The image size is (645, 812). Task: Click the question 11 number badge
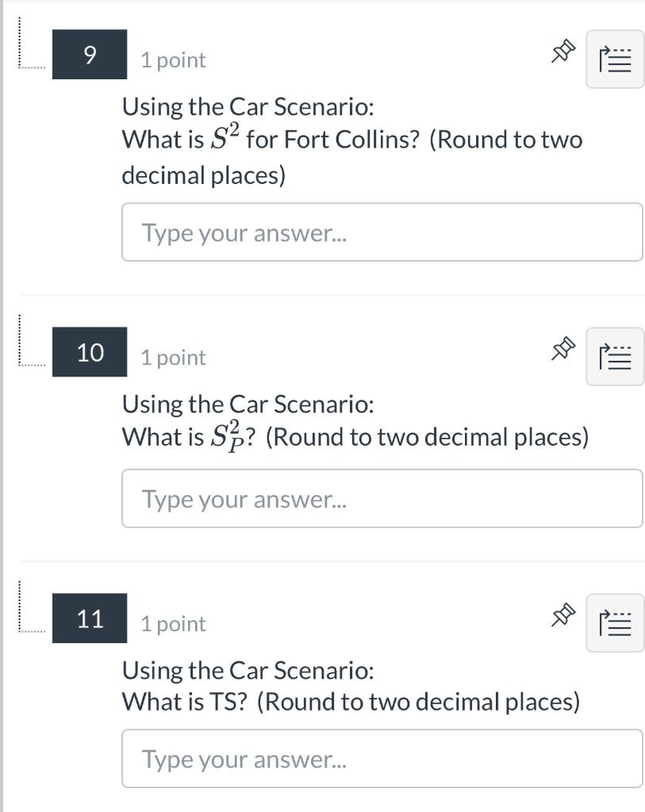point(89,619)
